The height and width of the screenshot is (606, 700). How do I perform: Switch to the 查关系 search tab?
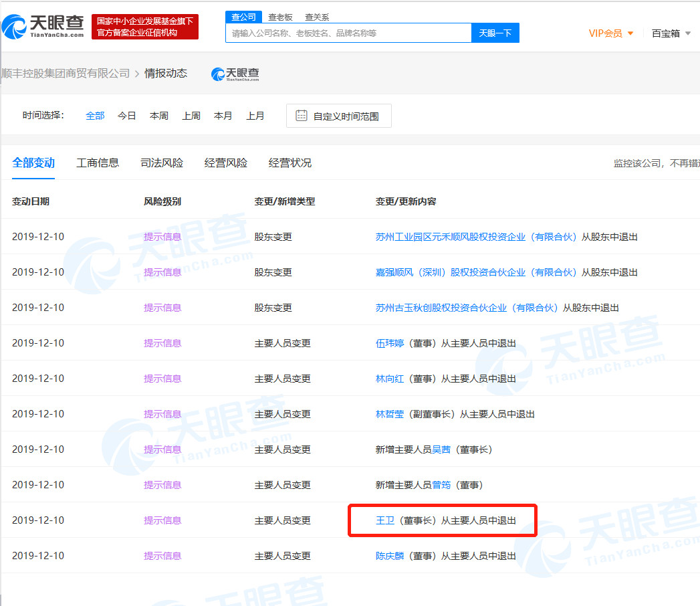pos(316,17)
